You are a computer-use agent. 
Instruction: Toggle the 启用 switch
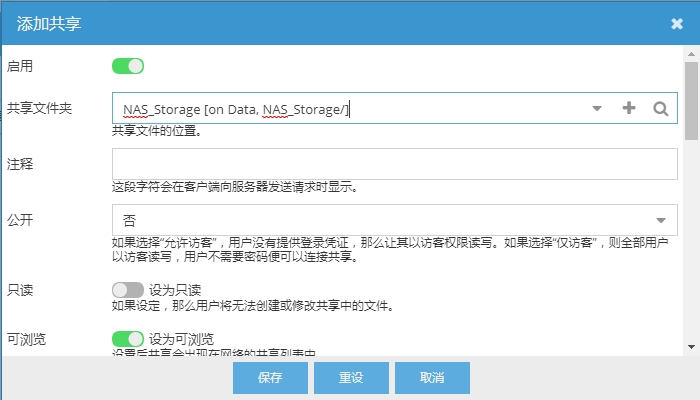(x=128, y=66)
